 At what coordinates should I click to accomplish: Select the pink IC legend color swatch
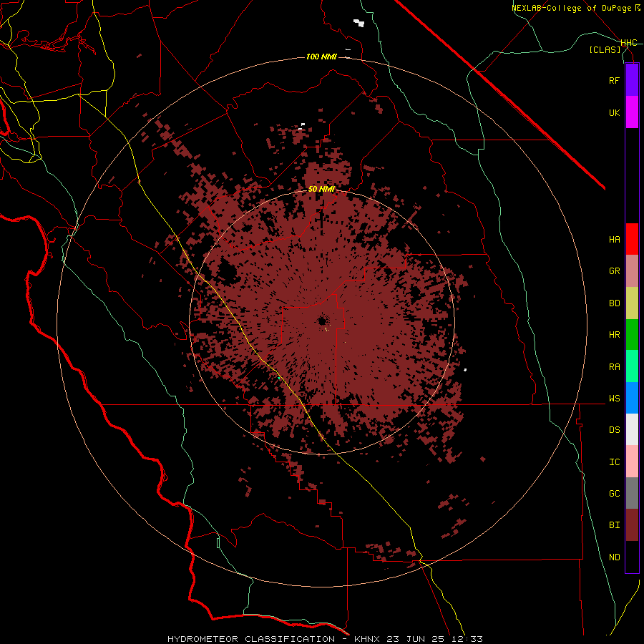tap(632, 462)
